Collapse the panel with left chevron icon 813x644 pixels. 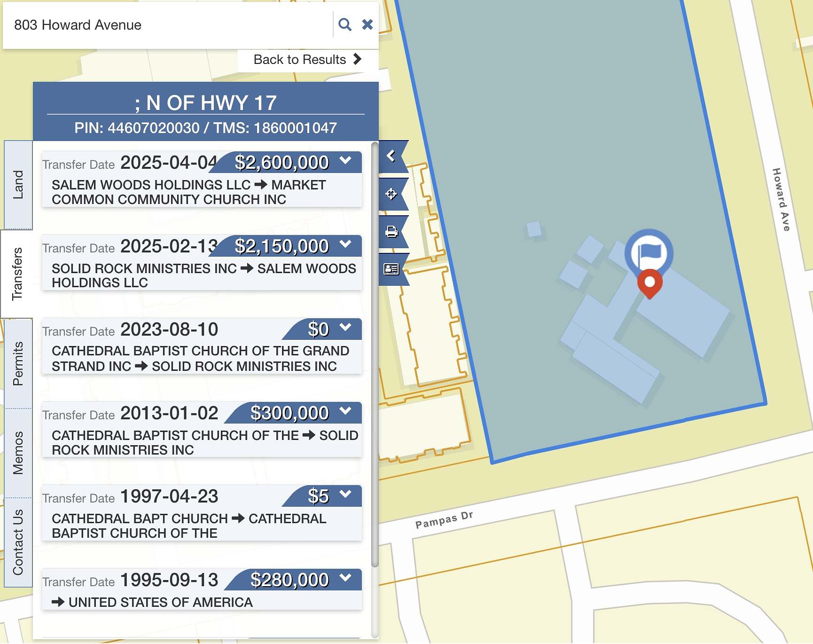click(x=391, y=156)
